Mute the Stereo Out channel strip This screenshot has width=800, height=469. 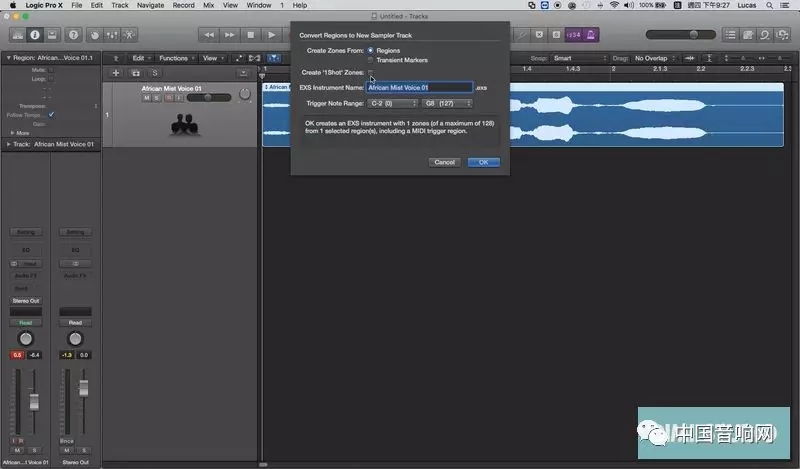67,450
